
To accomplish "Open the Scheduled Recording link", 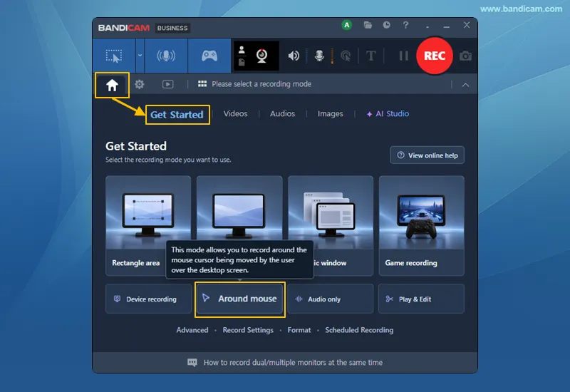I will (x=359, y=330).
